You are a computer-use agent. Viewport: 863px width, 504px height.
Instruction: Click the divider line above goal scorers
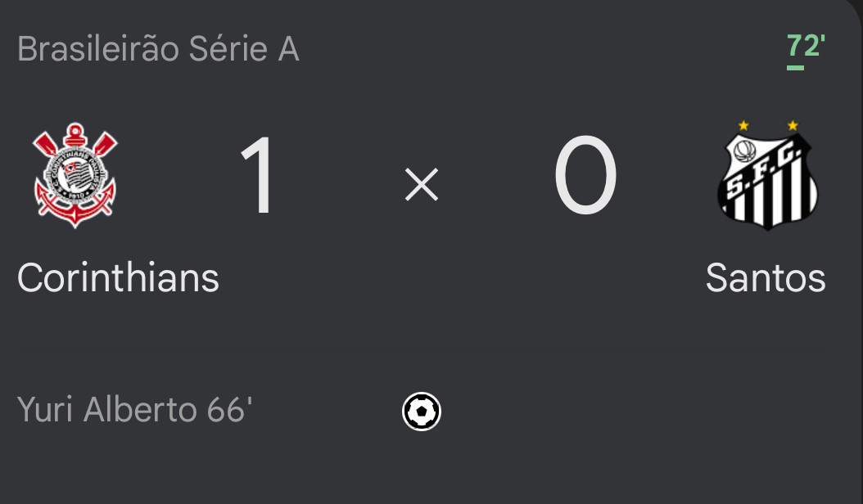(422, 349)
